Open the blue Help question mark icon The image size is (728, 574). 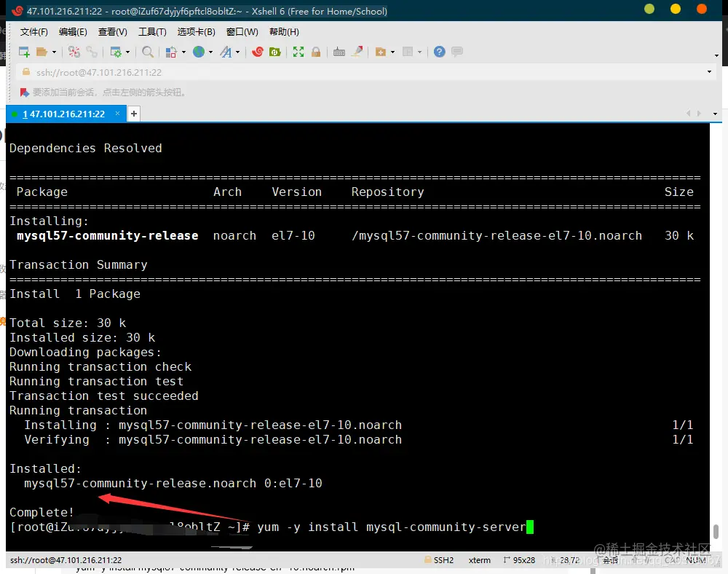pos(439,52)
